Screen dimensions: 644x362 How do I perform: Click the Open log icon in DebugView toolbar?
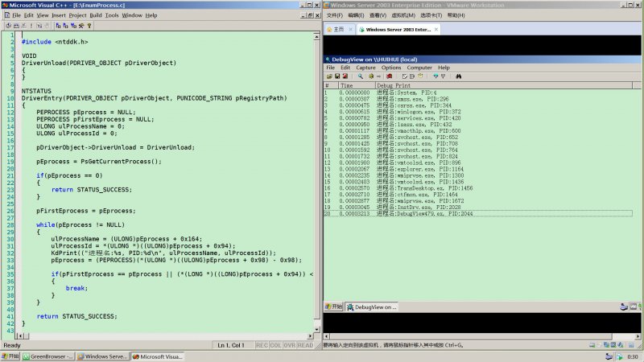tap(329, 76)
